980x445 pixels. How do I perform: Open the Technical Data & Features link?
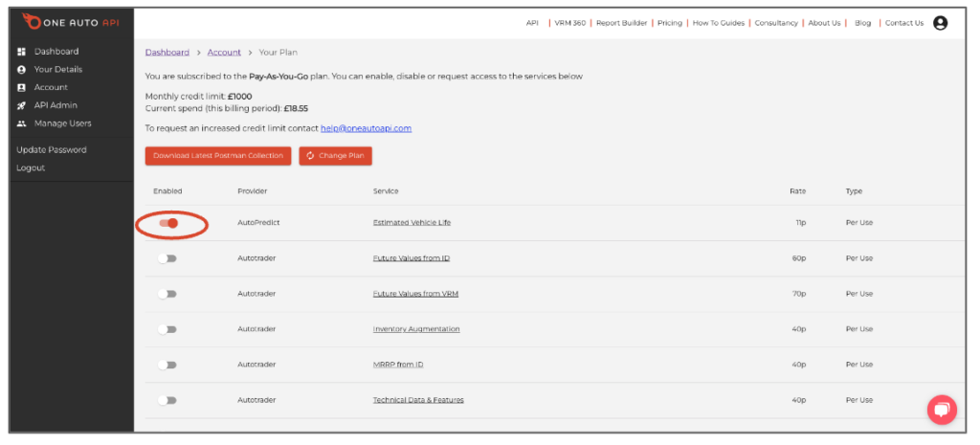(x=418, y=400)
